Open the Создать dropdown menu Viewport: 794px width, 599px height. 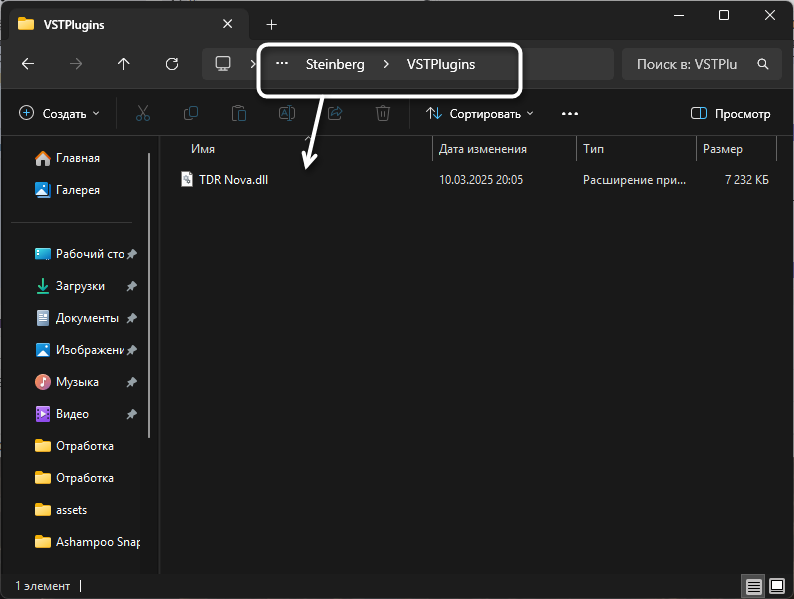coord(59,113)
